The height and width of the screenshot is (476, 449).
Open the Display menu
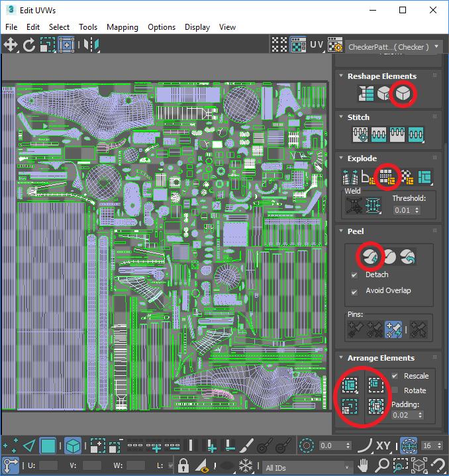click(197, 27)
